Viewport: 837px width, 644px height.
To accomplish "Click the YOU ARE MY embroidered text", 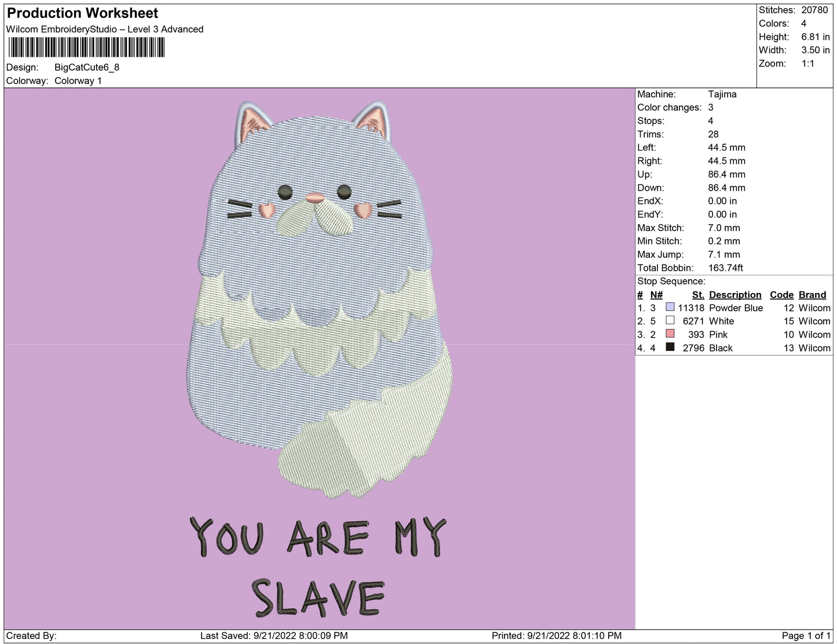I will click(317, 537).
